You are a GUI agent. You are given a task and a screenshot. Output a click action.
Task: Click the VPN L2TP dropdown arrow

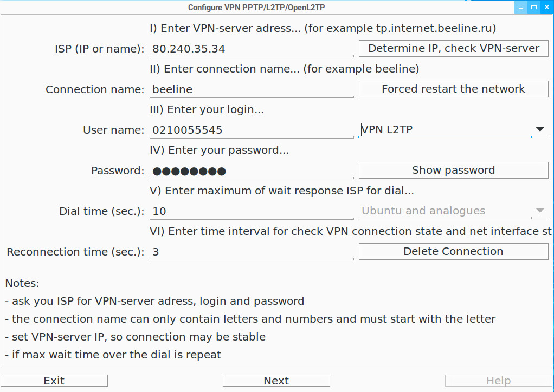click(540, 129)
